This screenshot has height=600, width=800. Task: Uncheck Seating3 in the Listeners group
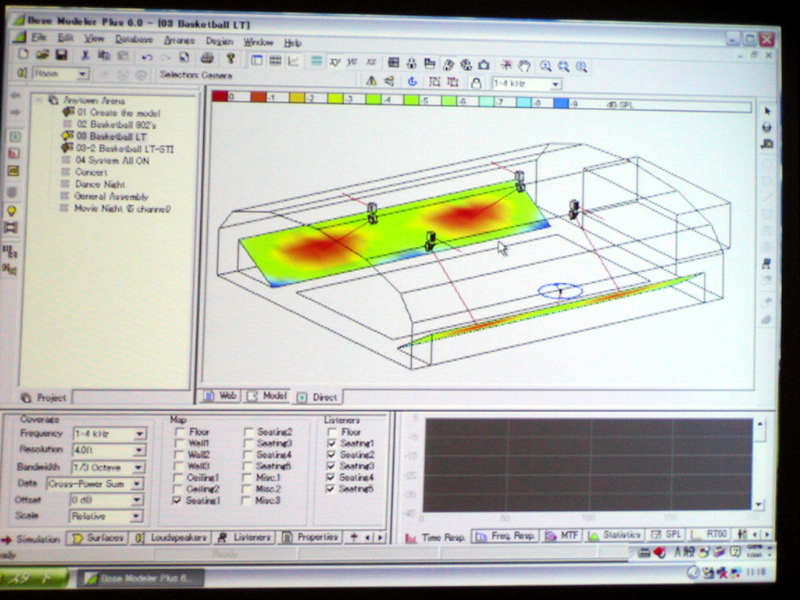tap(332, 466)
